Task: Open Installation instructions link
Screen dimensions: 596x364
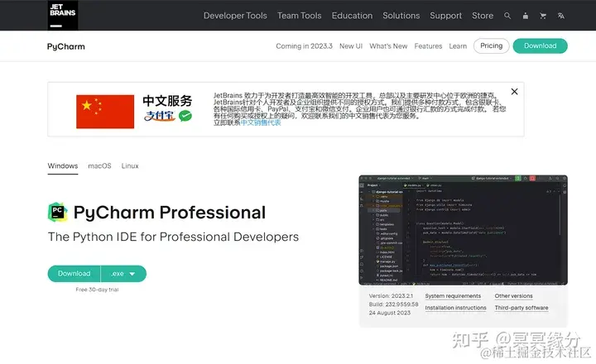Action: [x=456, y=308]
